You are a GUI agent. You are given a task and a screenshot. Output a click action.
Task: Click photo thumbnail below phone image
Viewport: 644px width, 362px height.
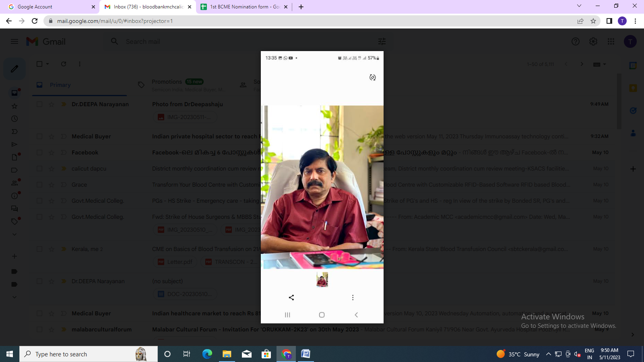(x=322, y=280)
